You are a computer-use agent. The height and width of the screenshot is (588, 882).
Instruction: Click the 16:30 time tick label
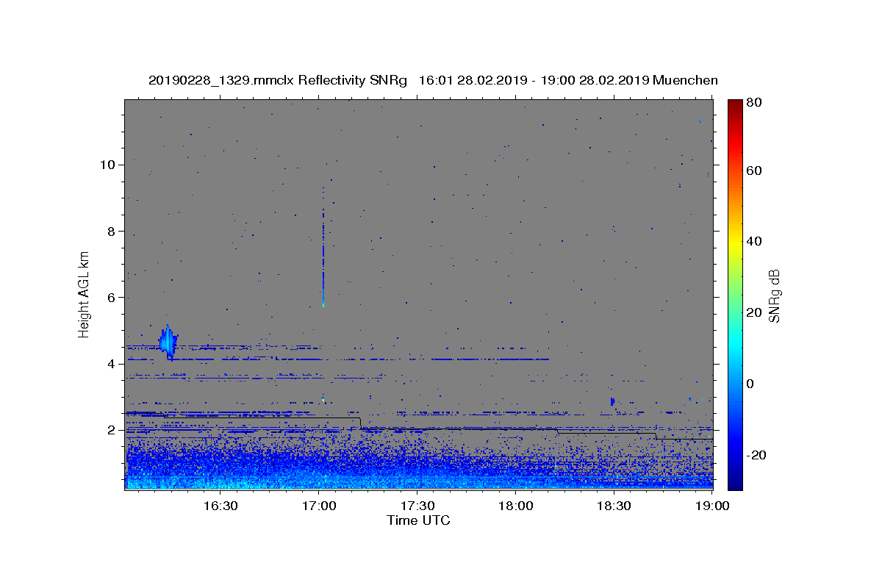click(x=220, y=506)
